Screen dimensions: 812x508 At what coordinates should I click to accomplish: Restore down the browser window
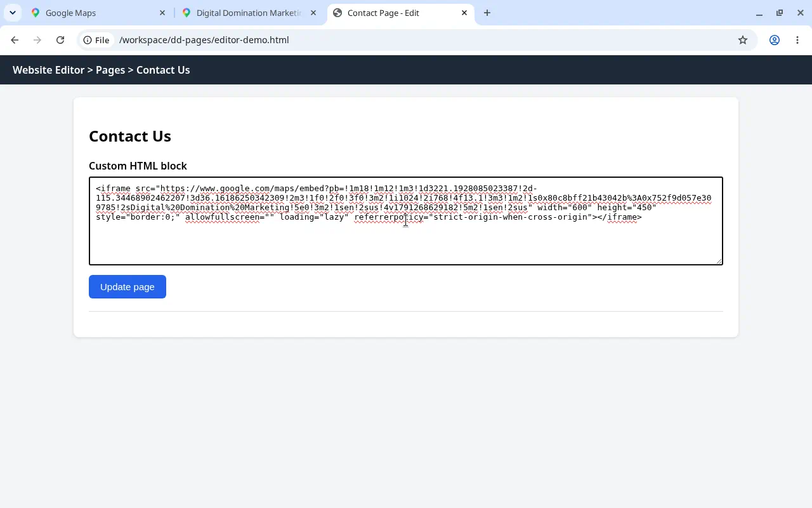tap(780, 13)
